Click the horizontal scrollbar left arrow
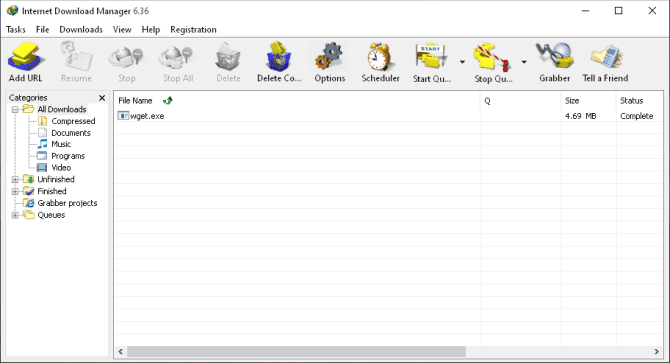 [120, 351]
